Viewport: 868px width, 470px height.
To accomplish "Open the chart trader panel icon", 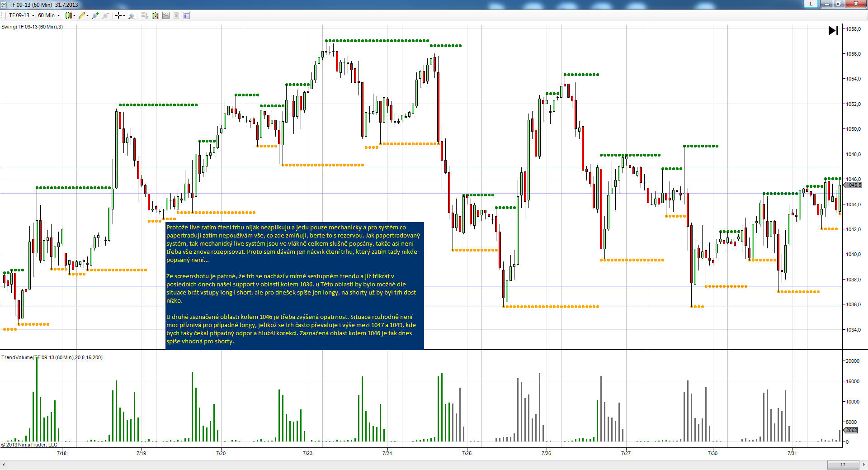I will tap(145, 15).
